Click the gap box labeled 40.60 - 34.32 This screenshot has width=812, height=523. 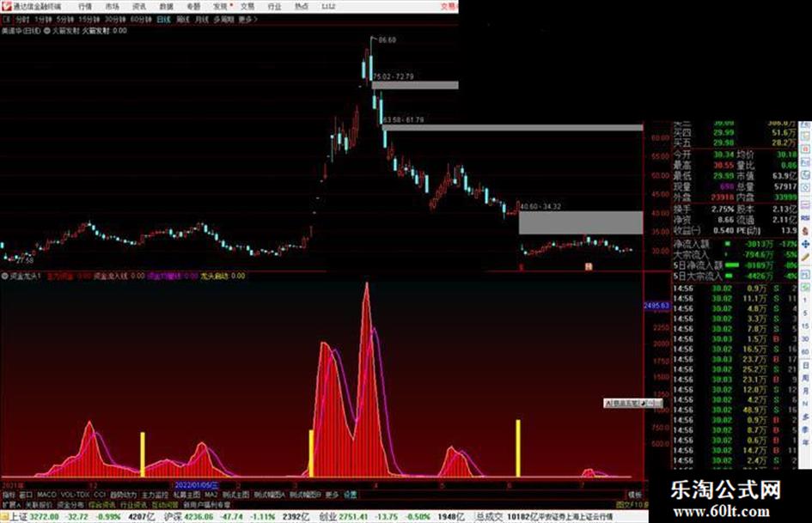pyautogui.click(x=581, y=222)
